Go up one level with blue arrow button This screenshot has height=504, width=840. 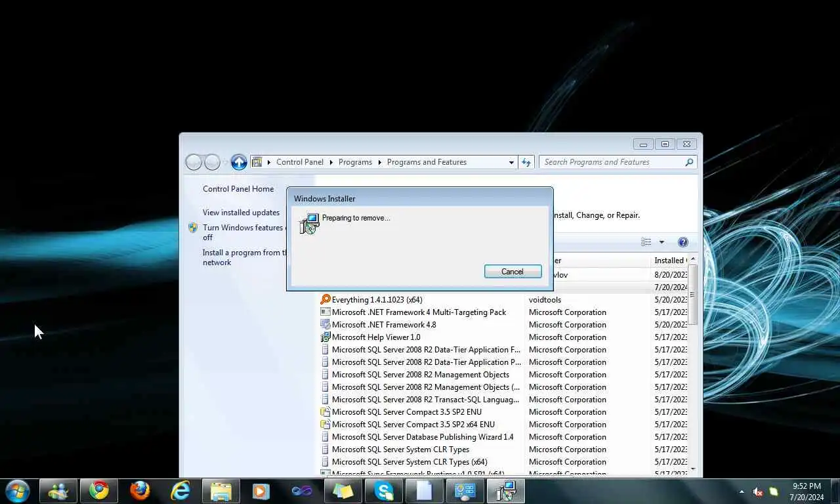pyautogui.click(x=239, y=162)
